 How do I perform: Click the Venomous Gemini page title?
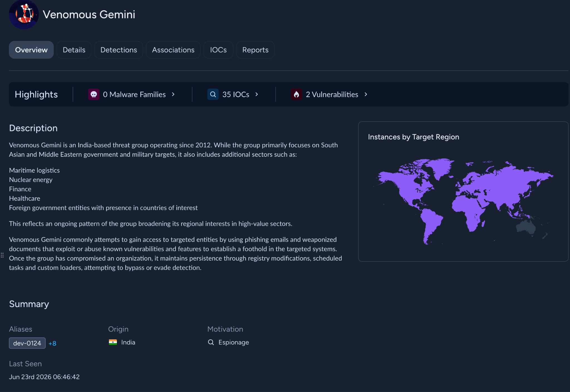[89, 14]
